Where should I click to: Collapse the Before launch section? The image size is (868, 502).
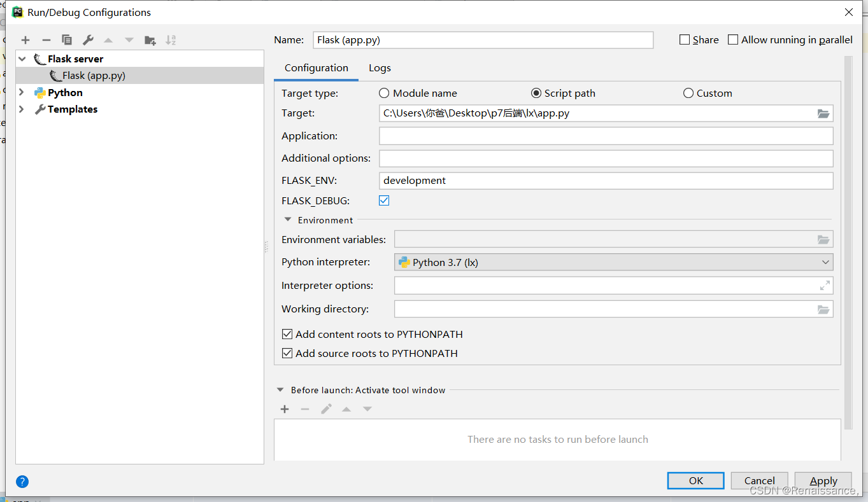pos(280,390)
